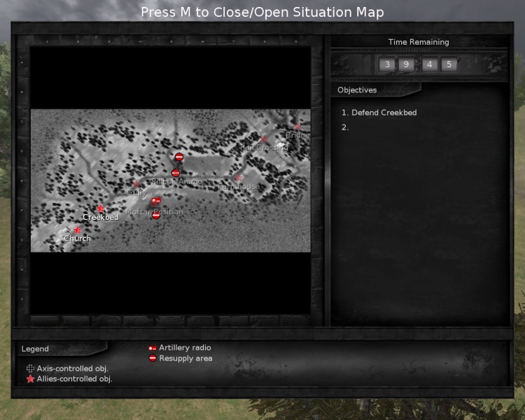Click the 'Axis-controlled obj.' legend text
The width and height of the screenshot is (525, 420).
coord(72,368)
